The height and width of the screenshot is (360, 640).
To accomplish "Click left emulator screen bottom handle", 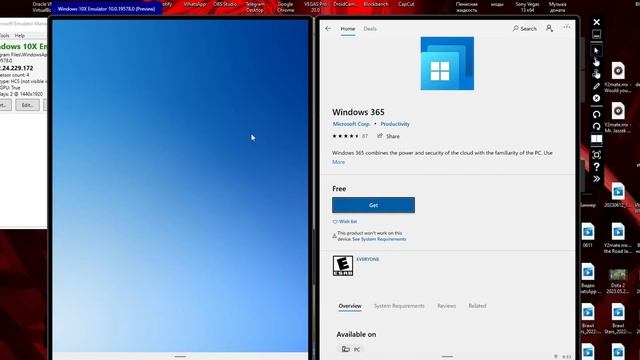I will [x=180, y=356].
